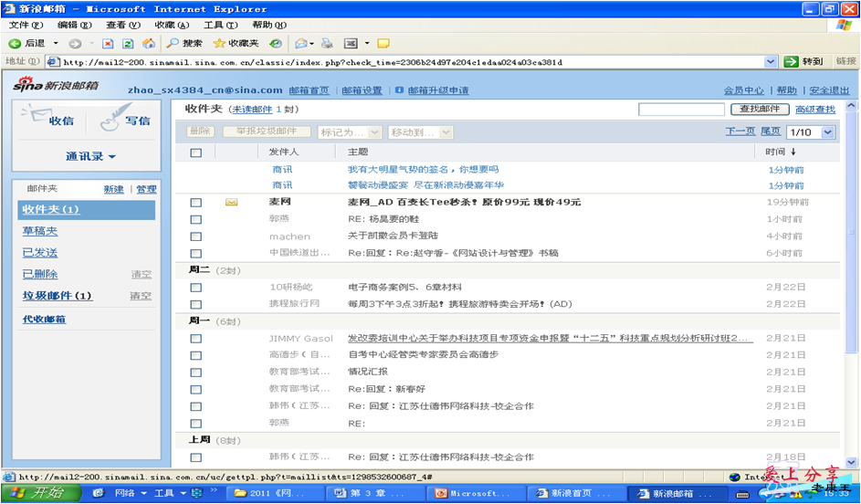This screenshot has height=504, width=861.
Task: Click the Stop loading icon
Action: pos(108,44)
